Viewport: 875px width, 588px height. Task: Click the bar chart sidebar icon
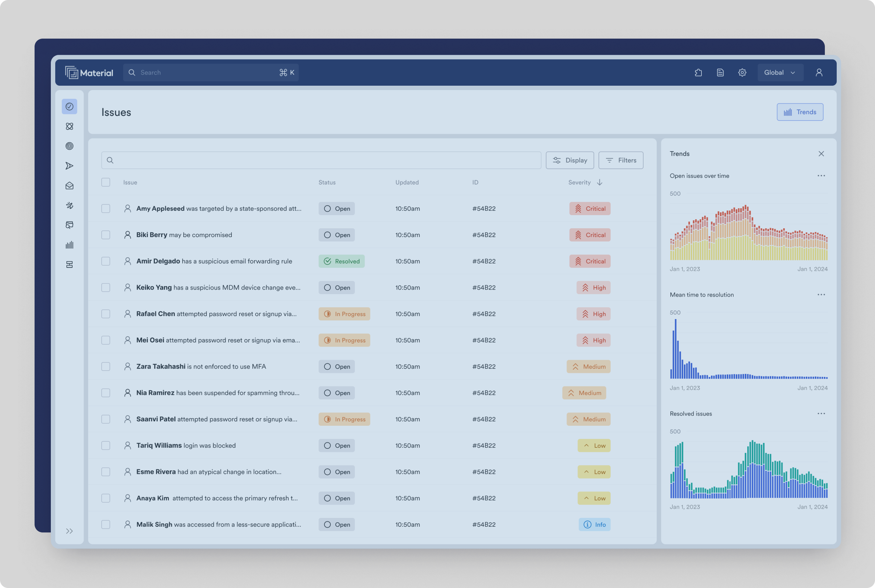[69, 245]
